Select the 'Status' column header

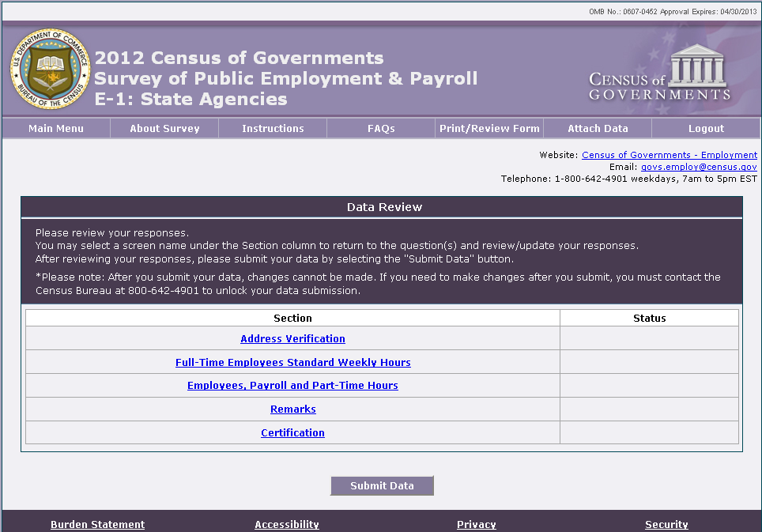(x=649, y=319)
